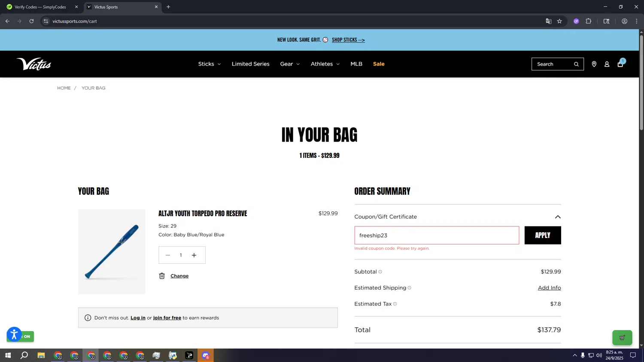The width and height of the screenshot is (644, 362).
Task: Open the Chrome three-dot menu
Action: pyautogui.click(x=637, y=21)
